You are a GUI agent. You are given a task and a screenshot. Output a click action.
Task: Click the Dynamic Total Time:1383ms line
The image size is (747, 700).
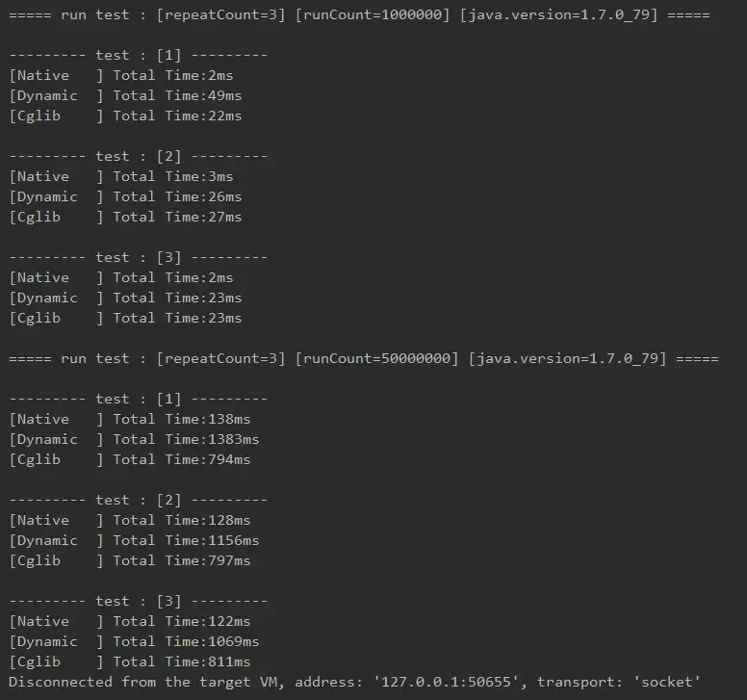tap(135, 439)
